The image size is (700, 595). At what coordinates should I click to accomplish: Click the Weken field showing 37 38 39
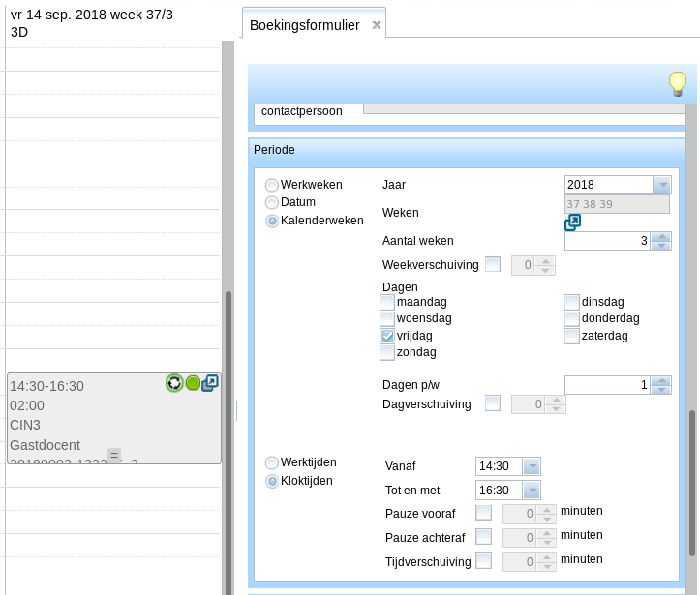coord(617,204)
